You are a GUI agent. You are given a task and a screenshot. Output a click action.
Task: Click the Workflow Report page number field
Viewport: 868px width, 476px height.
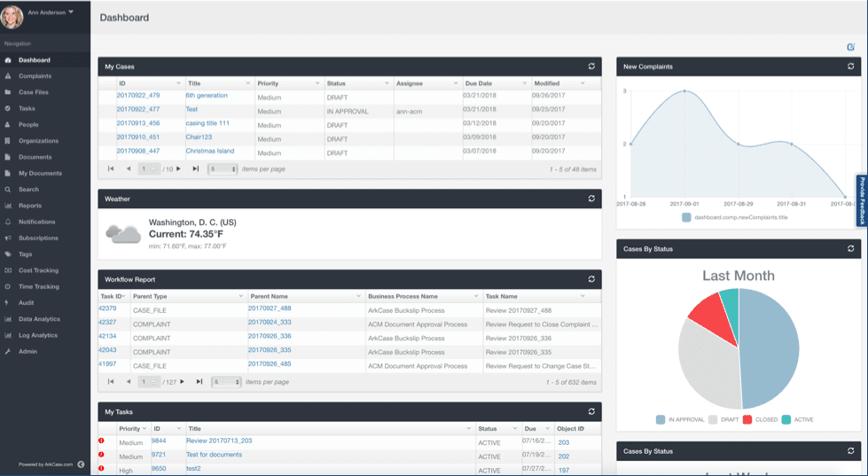(x=147, y=382)
